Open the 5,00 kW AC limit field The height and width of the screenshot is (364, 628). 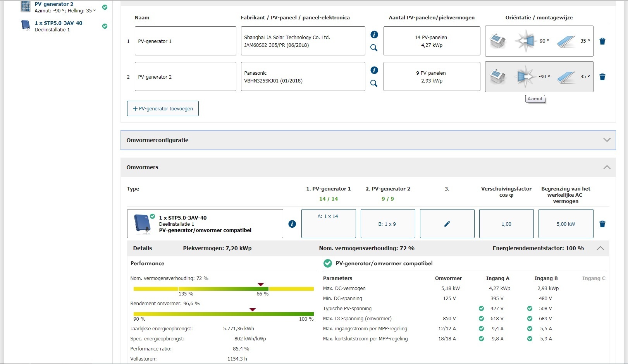click(566, 224)
